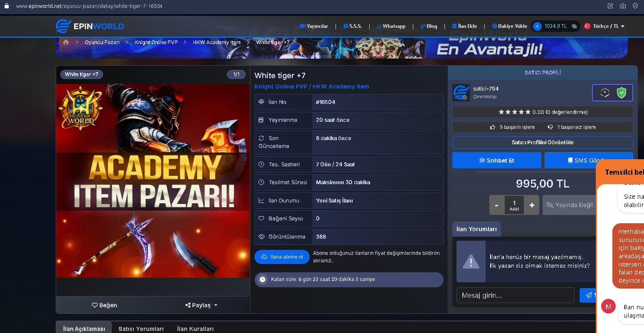The image size is (644, 333).
Task: Click Bakiye Yükle in the top menu
Action: pos(509,26)
